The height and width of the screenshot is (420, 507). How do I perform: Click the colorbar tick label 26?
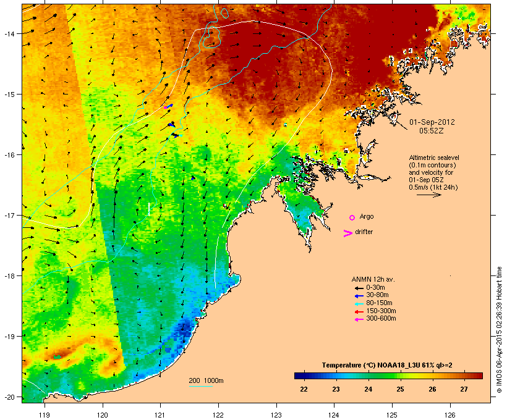pos(432,389)
